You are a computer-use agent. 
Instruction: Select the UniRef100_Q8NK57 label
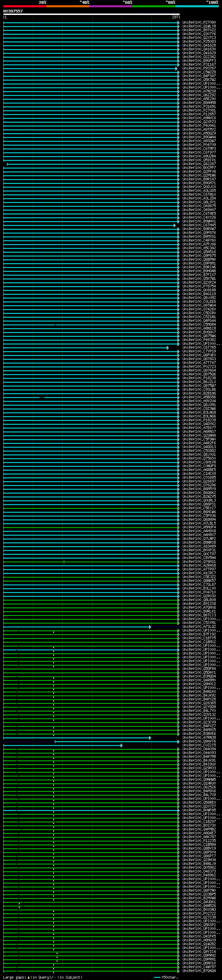(199, 581)
